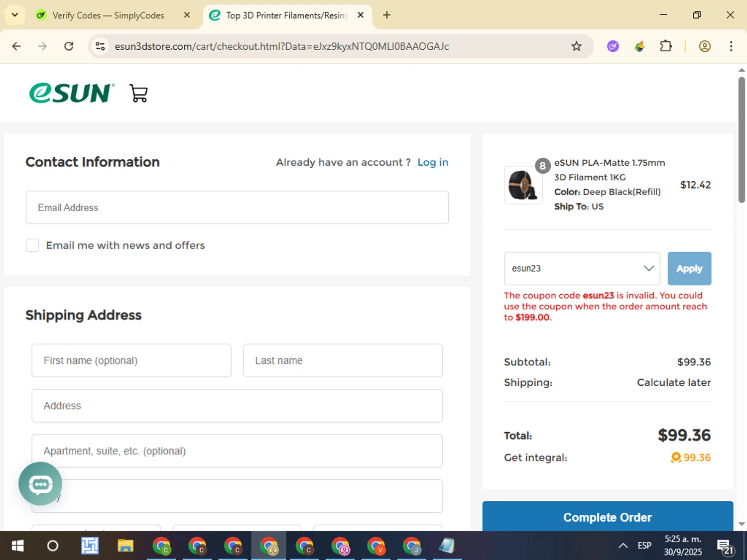
Task: Click the purple extension icon in toolbar
Action: point(613,46)
